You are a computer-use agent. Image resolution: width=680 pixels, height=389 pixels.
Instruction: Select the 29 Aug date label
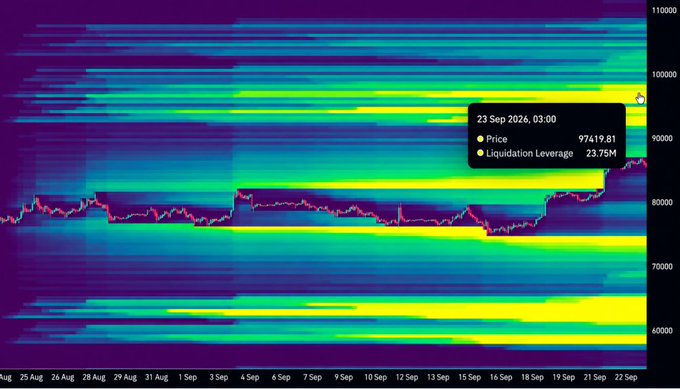(x=125, y=377)
